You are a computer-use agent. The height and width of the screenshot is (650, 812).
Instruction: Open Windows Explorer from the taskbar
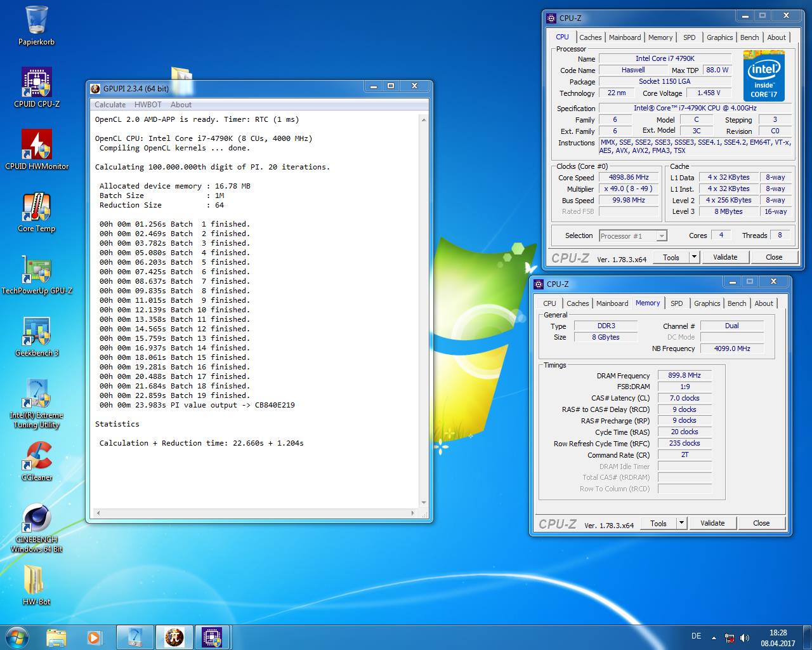pos(56,637)
